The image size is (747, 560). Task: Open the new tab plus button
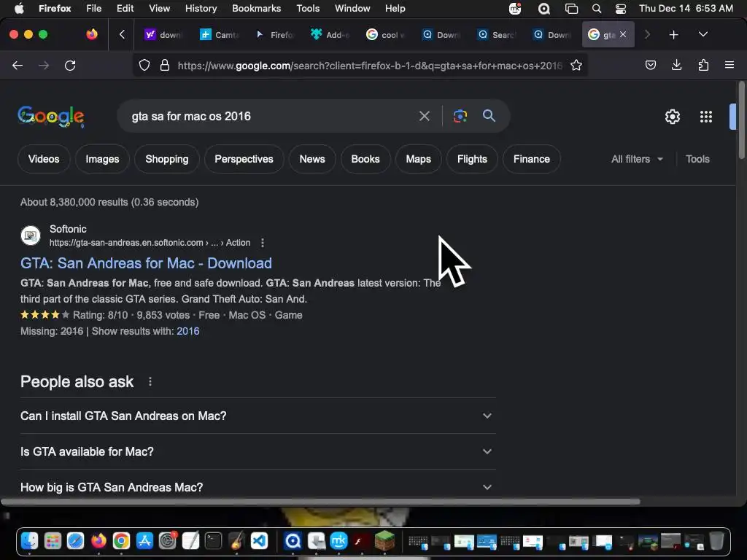coord(673,35)
